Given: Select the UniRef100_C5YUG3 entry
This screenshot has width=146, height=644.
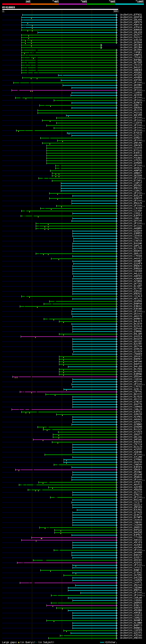Looking at the screenshot, I should pyautogui.click(x=131, y=58).
